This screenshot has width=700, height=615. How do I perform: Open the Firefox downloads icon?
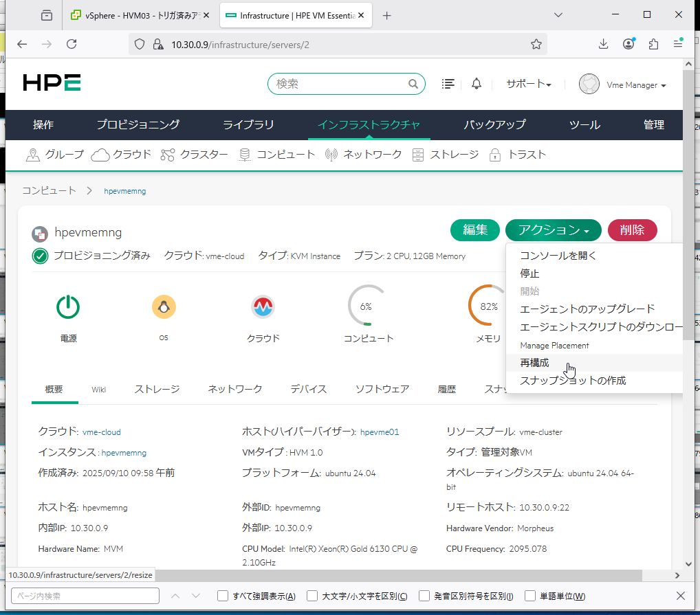(x=603, y=44)
